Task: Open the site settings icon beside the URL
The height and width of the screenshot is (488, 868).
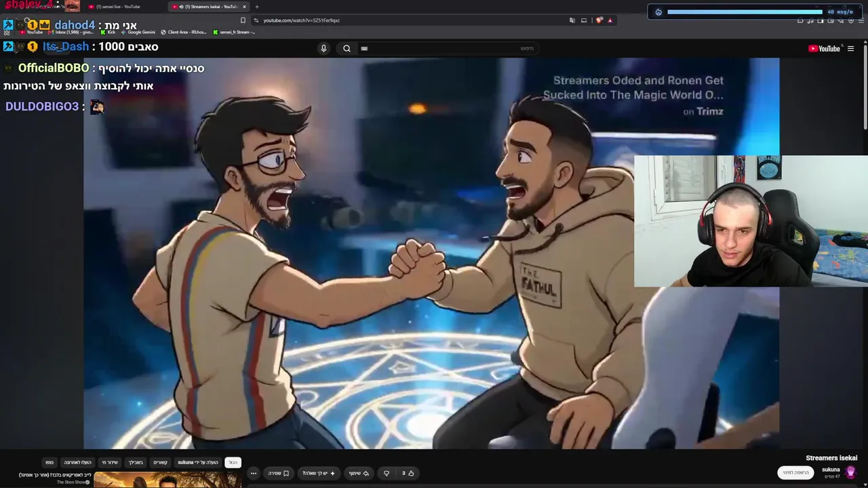Action: 256,20
